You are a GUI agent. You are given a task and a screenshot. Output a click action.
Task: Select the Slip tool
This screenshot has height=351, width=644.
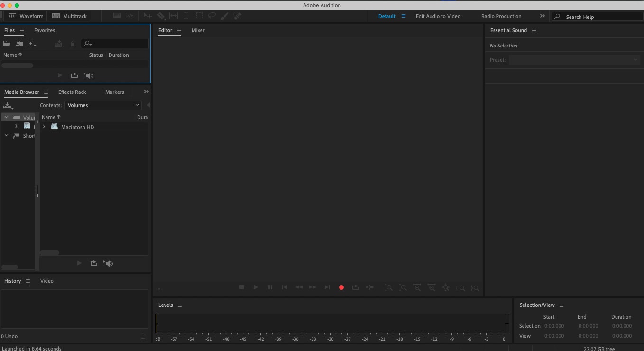point(174,16)
